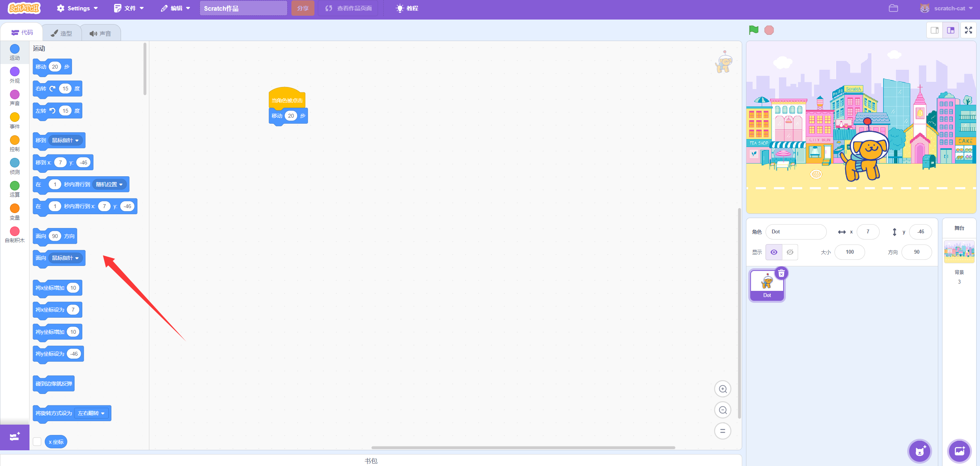Click the red stop button
980x466 pixels.
pos(769,30)
